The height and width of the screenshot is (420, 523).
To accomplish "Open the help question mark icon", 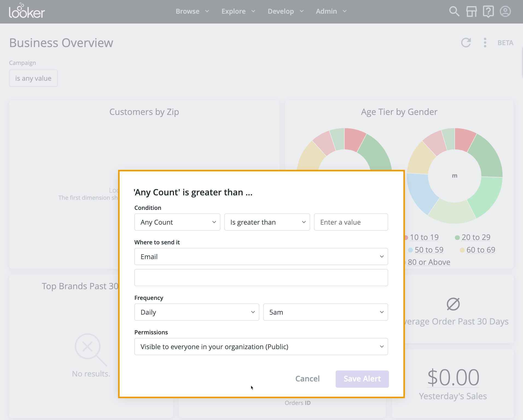I will (488, 11).
